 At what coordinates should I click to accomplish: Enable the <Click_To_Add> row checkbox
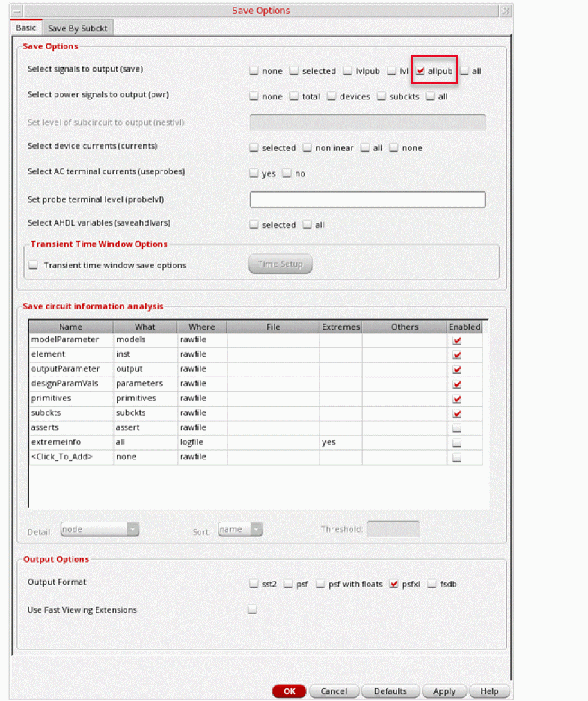click(x=457, y=457)
